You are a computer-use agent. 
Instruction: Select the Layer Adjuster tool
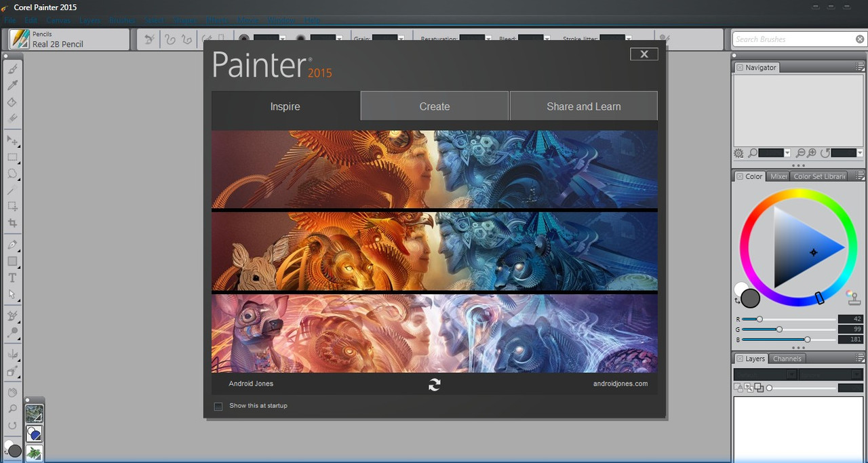[x=12, y=140]
